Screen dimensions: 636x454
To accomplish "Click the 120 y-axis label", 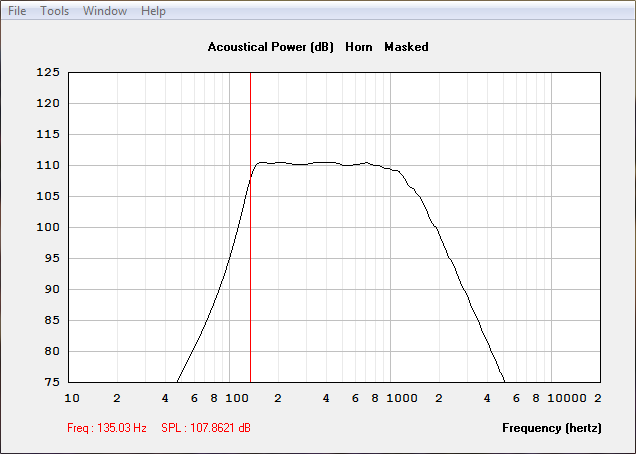I will (x=48, y=103).
